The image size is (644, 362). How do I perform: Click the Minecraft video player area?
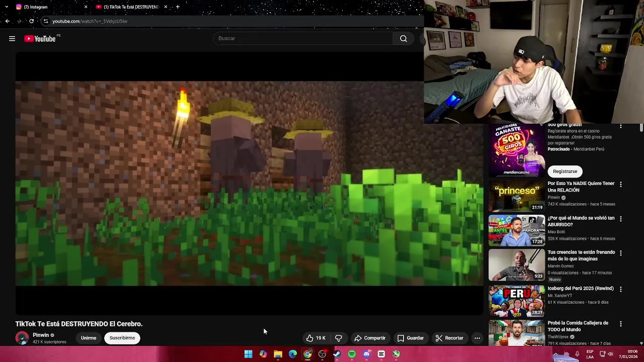coord(249,184)
